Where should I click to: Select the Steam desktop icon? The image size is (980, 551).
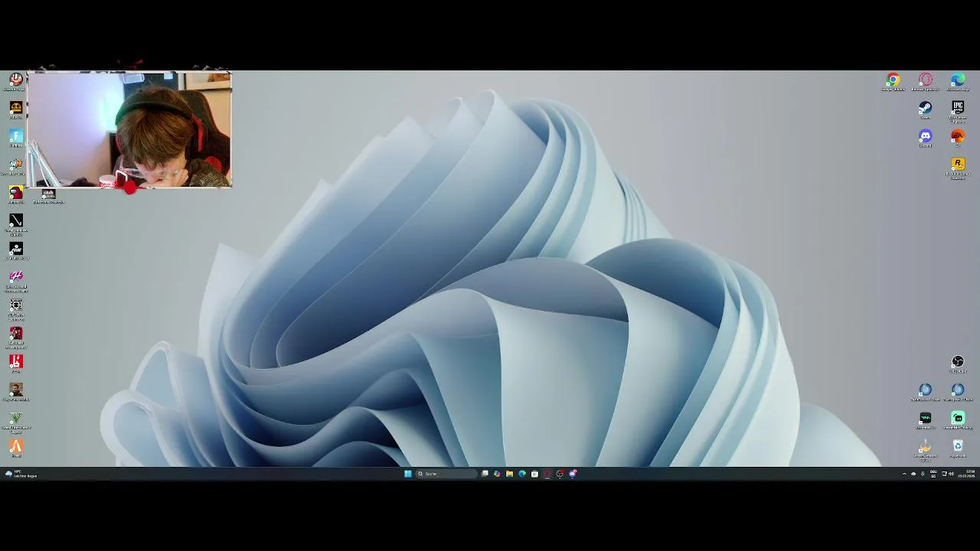[926, 108]
